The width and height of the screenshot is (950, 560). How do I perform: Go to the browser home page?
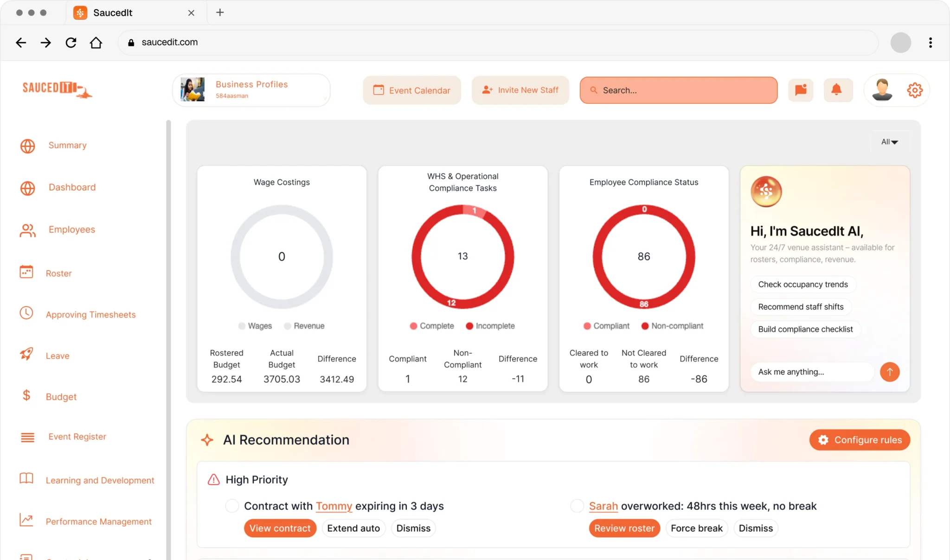click(x=96, y=43)
